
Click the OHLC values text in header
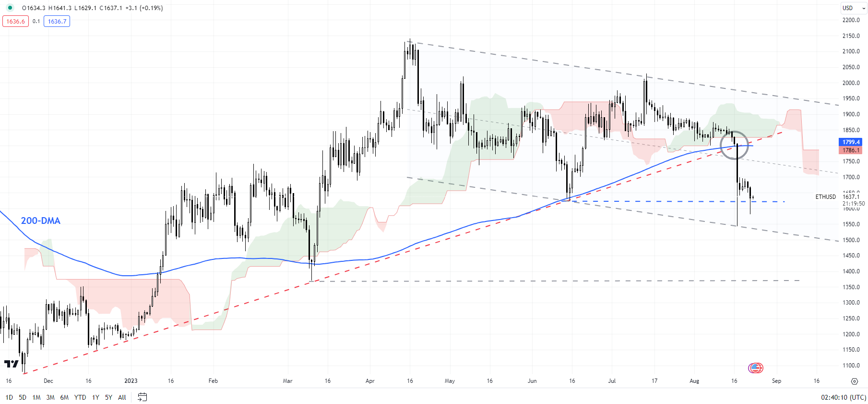tap(92, 8)
